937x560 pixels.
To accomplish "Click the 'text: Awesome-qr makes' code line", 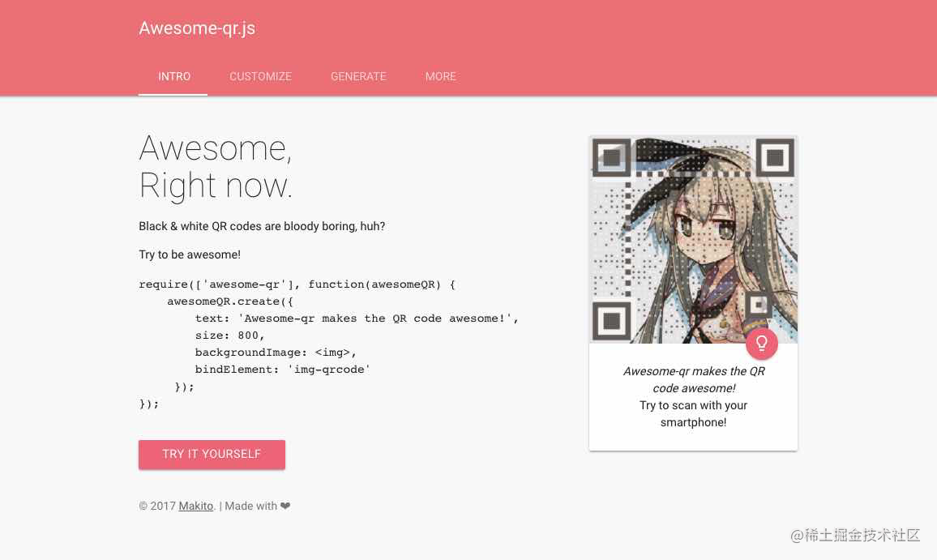I will [x=357, y=318].
